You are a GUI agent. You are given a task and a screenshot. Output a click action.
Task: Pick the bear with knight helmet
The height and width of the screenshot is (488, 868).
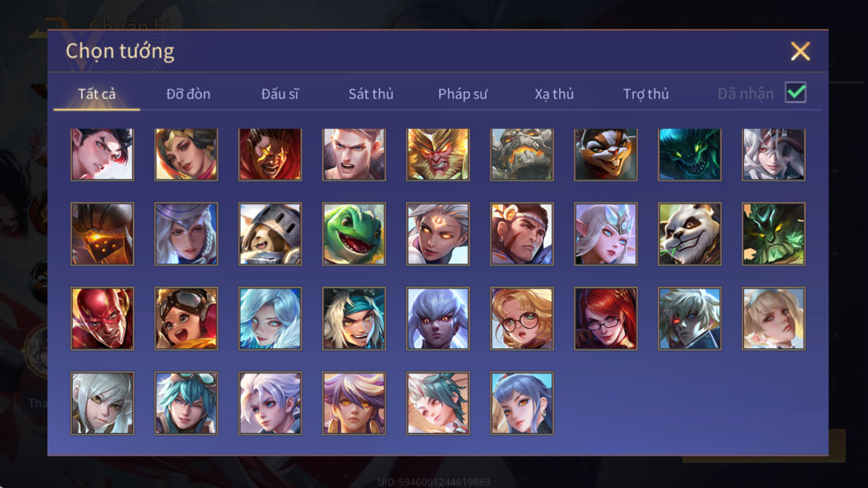click(270, 234)
